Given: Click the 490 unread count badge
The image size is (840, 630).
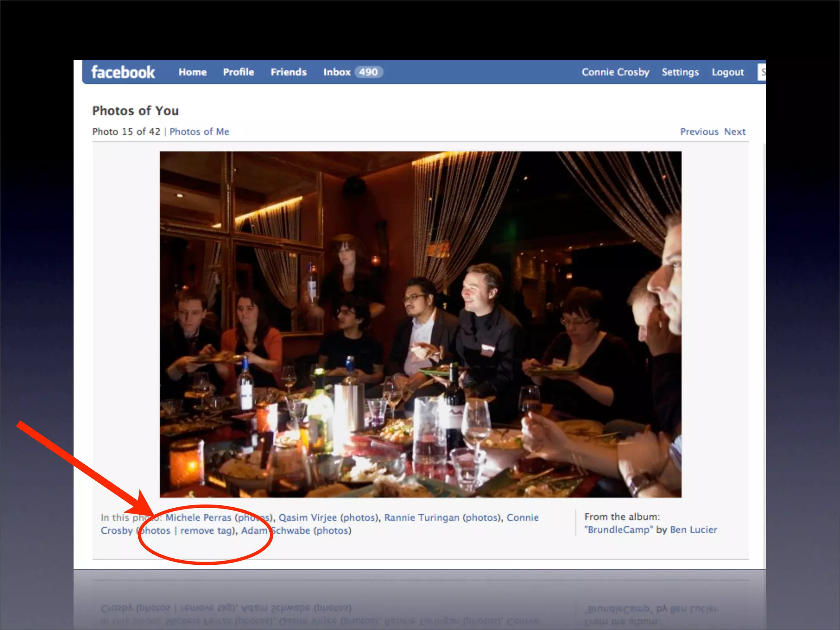Looking at the screenshot, I should coord(368,72).
